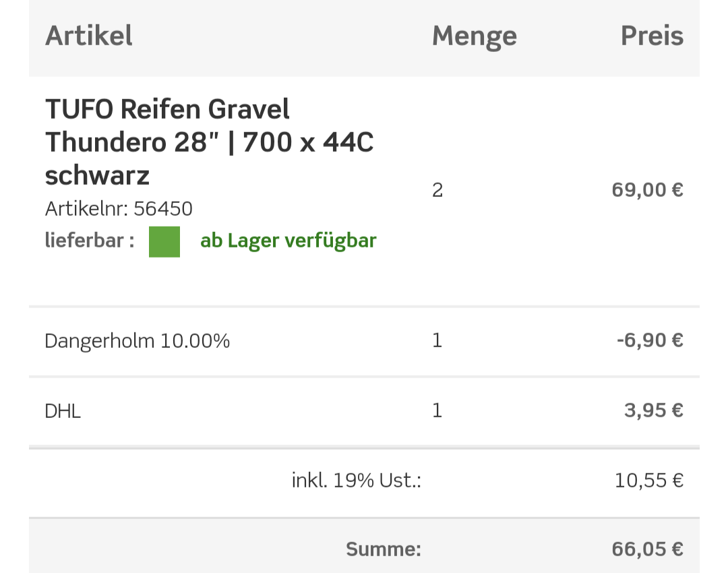Click the discount amount -6,90 €

(649, 340)
